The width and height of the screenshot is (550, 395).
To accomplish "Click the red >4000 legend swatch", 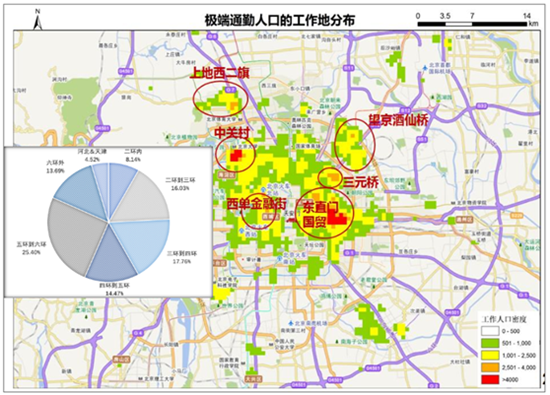I will 490,379.
